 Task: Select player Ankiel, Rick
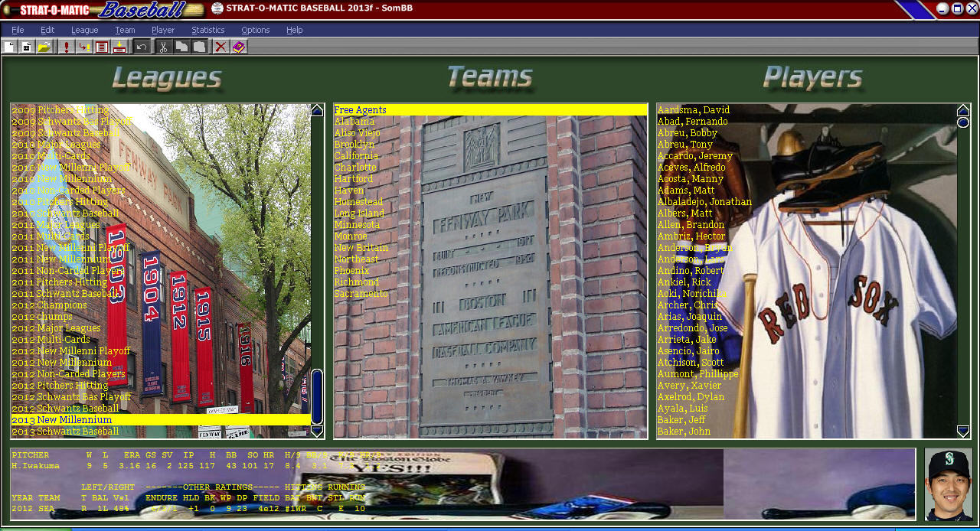pos(684,282)
